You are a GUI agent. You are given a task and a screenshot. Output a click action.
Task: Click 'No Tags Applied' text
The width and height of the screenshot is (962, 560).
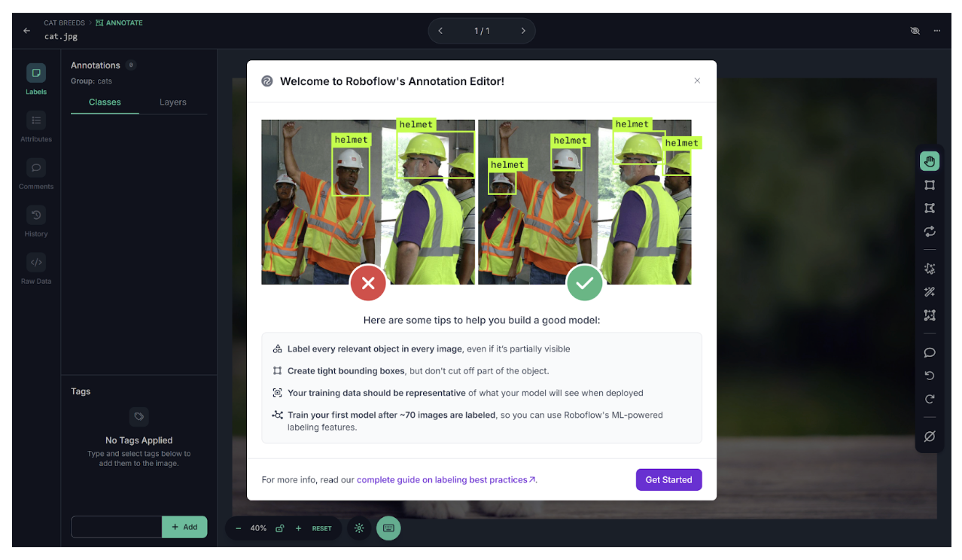[139, 440]
